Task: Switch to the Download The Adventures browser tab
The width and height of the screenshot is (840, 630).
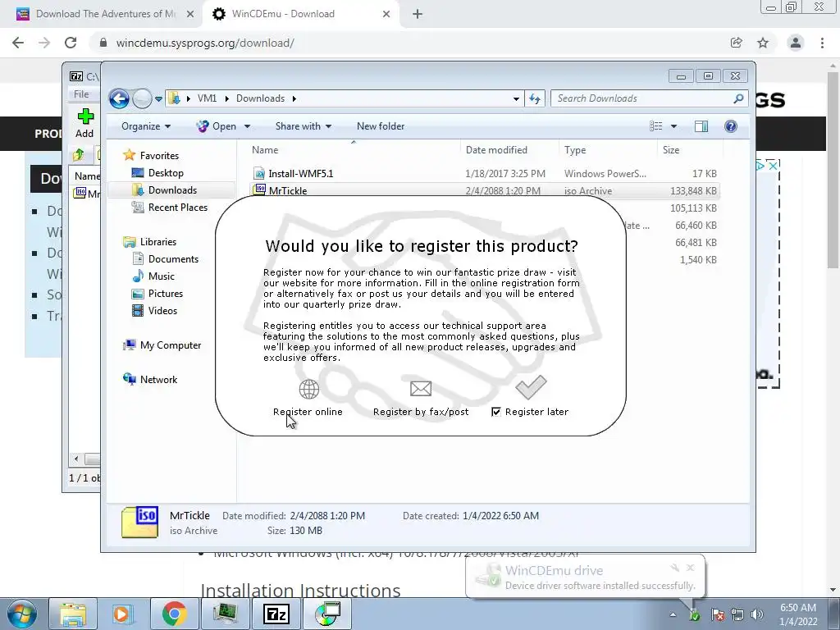Action: (x=100, y=14)
